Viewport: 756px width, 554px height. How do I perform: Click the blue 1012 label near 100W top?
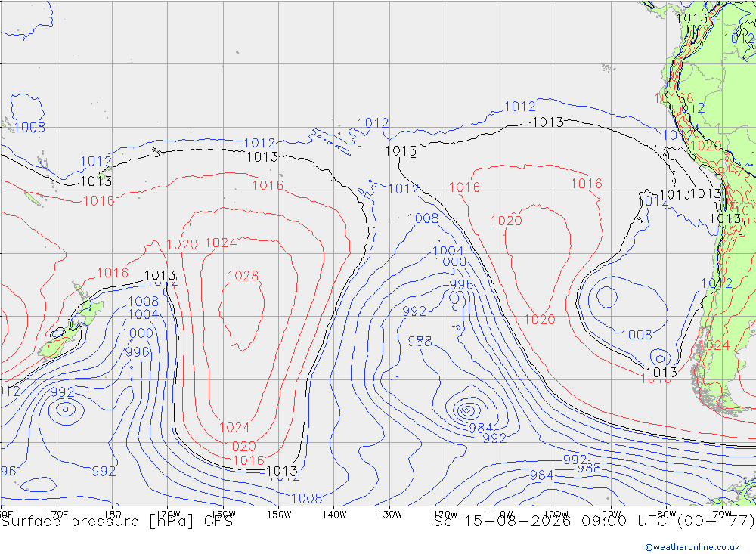tap(520, 106)
